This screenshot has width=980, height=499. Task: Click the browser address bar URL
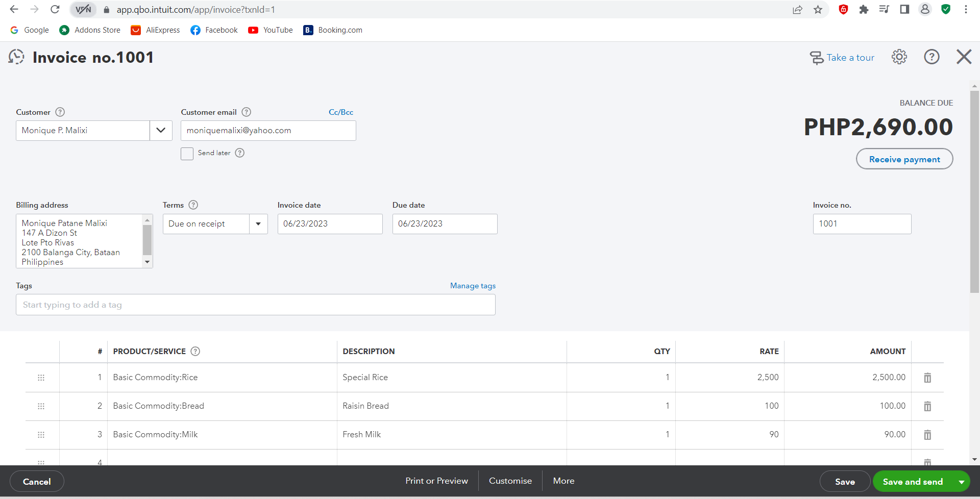coord(196,10)
